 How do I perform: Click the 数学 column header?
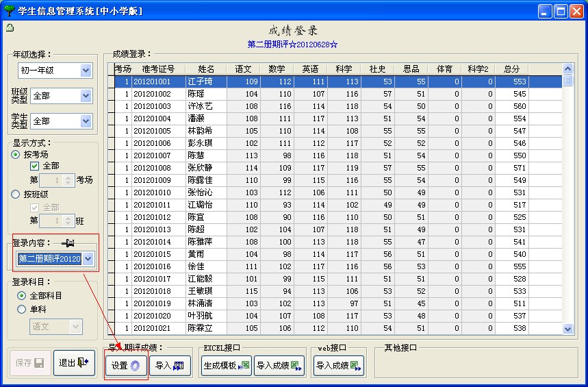pyautogui.click(x=277, y=69)
